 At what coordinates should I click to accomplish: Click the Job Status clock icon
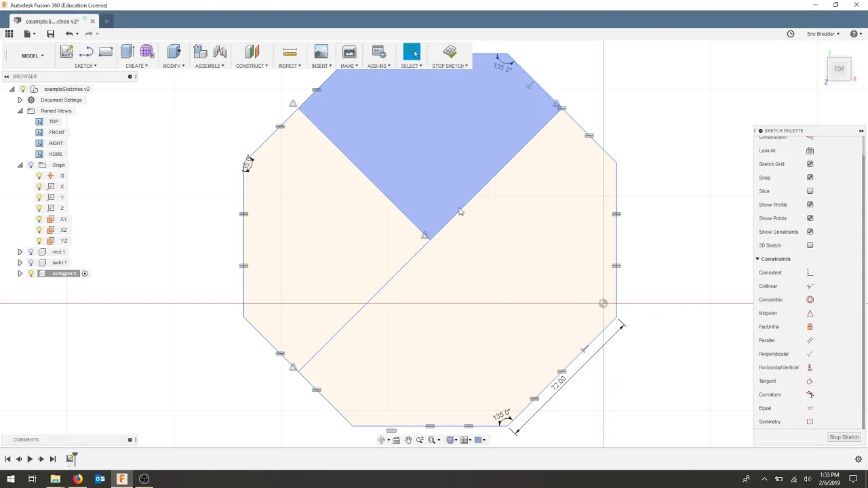[x=791, y=34]
